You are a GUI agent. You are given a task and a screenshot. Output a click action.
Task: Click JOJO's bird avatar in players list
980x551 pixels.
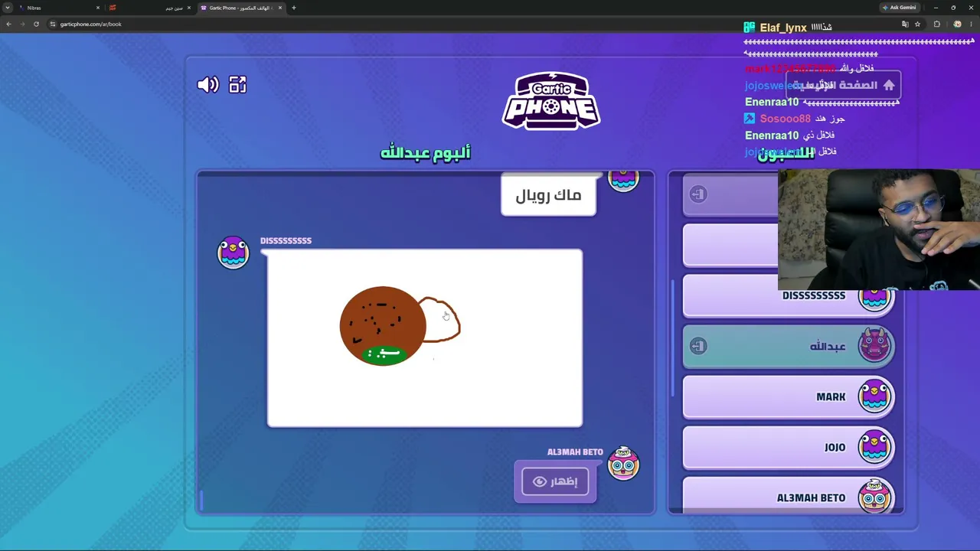pos(874,447)
